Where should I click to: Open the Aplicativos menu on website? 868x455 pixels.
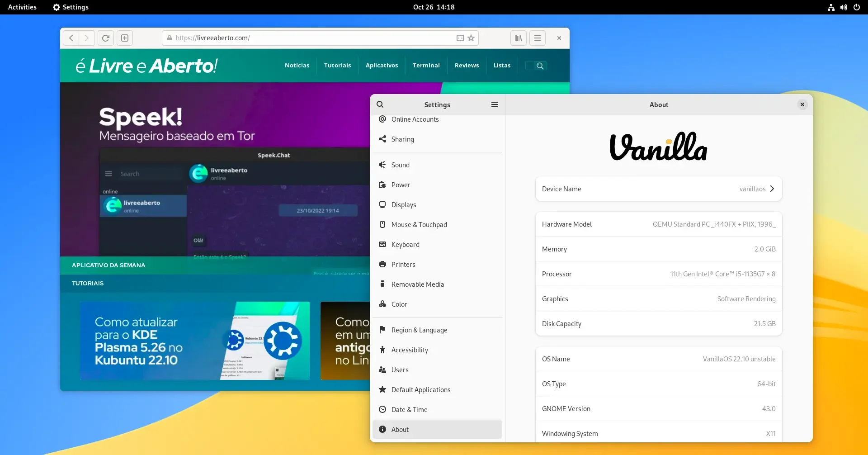[382, 65]
